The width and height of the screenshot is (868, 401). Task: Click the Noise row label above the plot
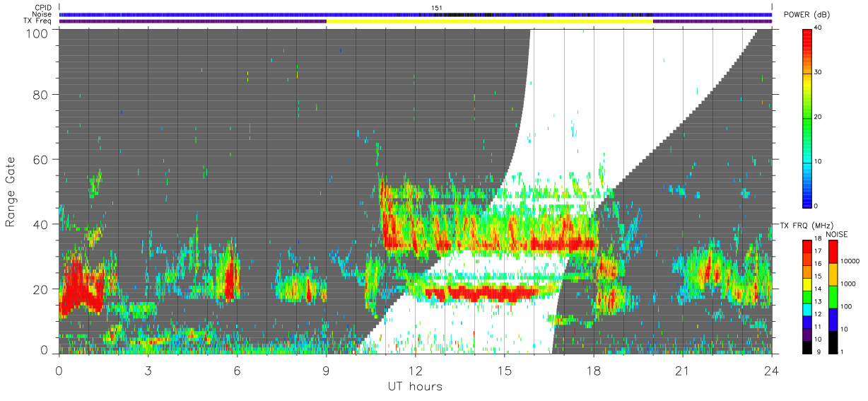(42, 14)
